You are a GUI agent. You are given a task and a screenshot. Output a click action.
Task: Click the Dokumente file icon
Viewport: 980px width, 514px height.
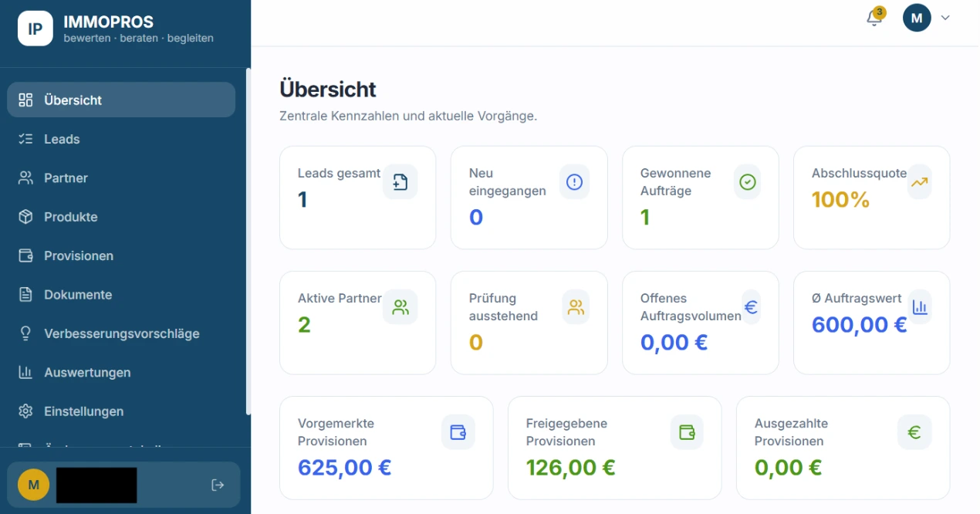(x=25, y=295)
